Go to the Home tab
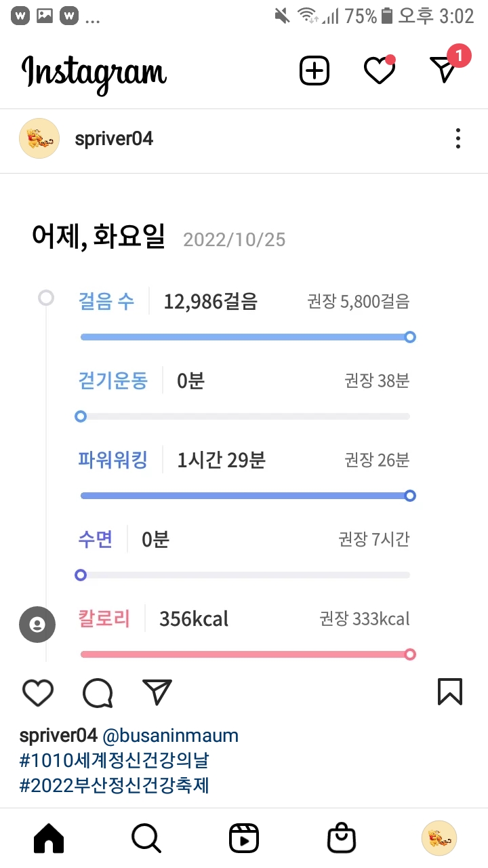Viewport: 488px width, 868px height. 49,840
